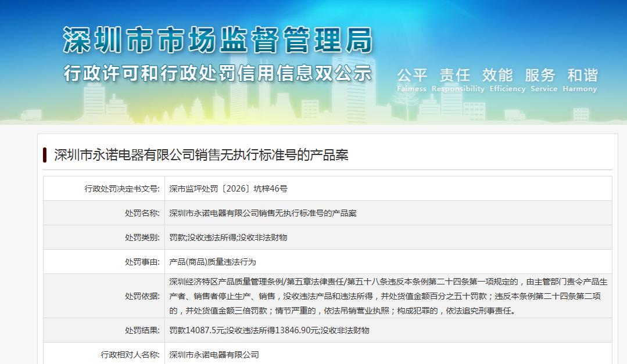The height and width of the screenshot is (364, 627).
Task: Click the 罚款14087.5元 penalty result text
Action: (x=197, y=330)
